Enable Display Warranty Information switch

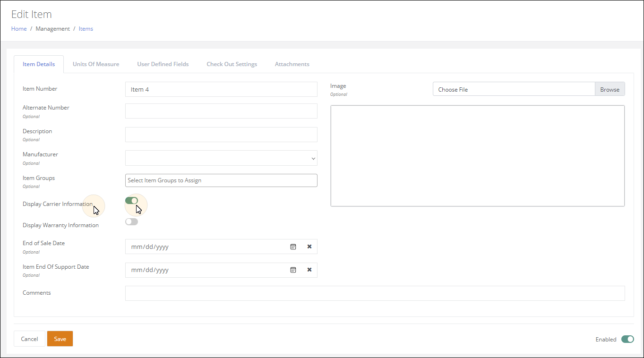131,222
